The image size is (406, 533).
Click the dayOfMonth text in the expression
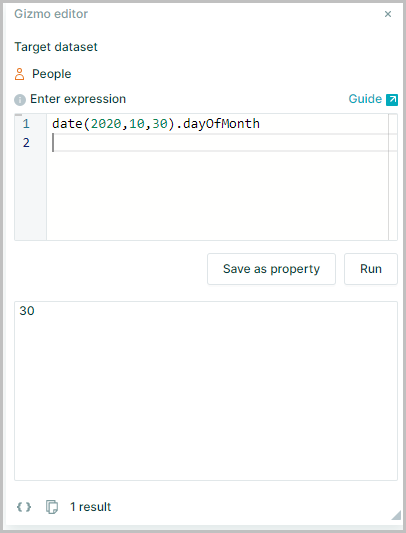(x=221, y=124)
